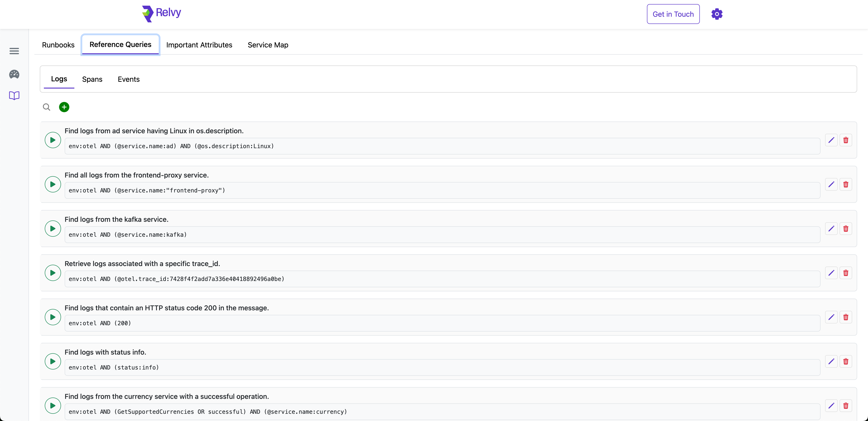868x421 pixels.
Task: Open the dashboard gauge icon in sidebar
Action: 14,74
